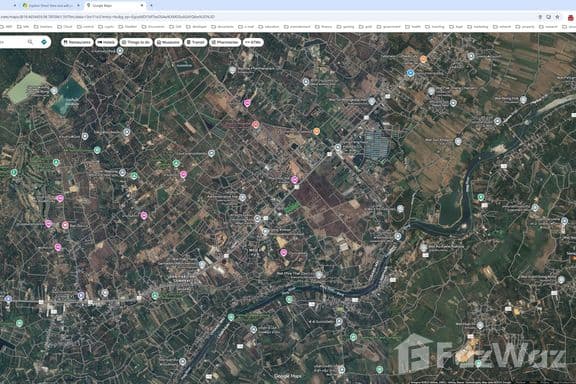Select the Transit category chip
The width and height of the screenshot is (576, 384).
196,43
